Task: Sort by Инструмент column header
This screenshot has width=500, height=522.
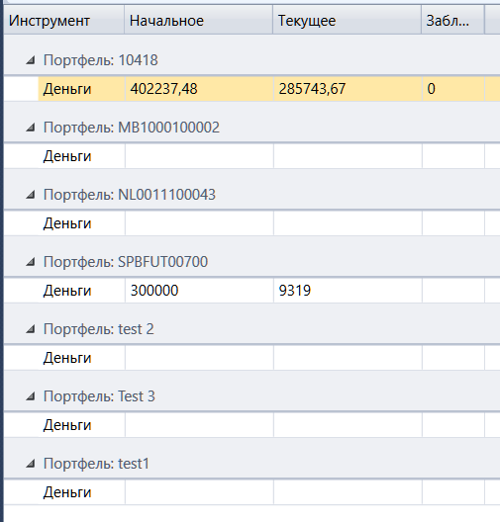Action: (64, 20)
